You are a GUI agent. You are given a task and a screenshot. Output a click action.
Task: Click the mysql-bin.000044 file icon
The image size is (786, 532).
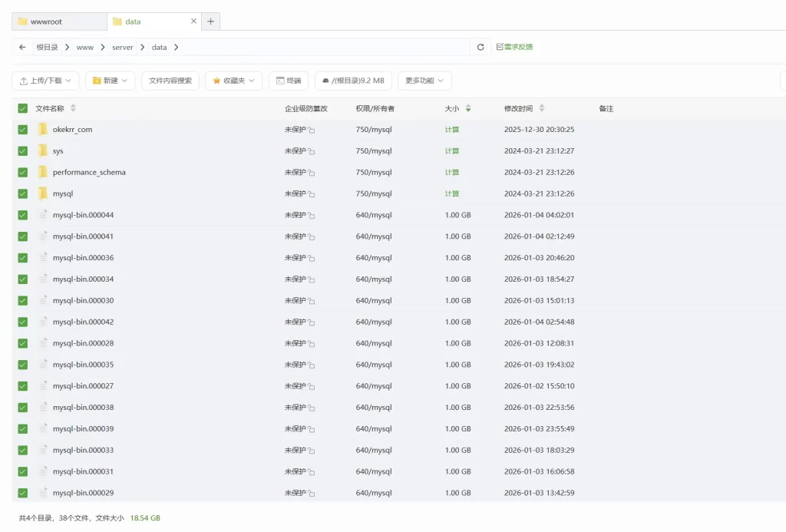(43, 215)
